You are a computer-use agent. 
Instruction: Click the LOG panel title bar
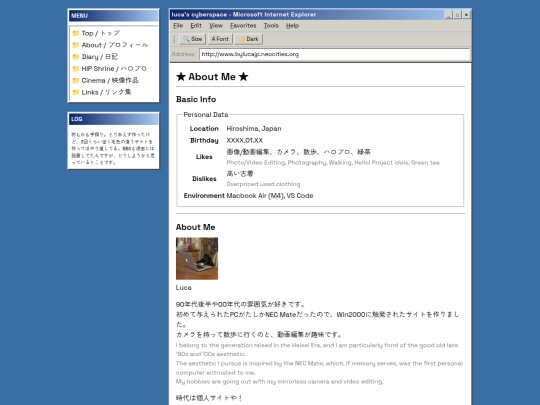pyautogui.click(x=114, y=119)
